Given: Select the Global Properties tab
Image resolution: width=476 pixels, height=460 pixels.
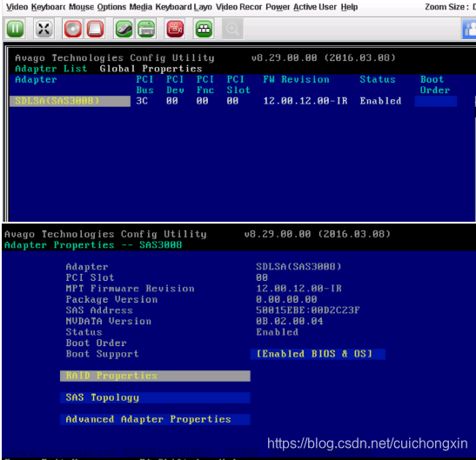Looking at the screenshot, I should pos(151,69).
